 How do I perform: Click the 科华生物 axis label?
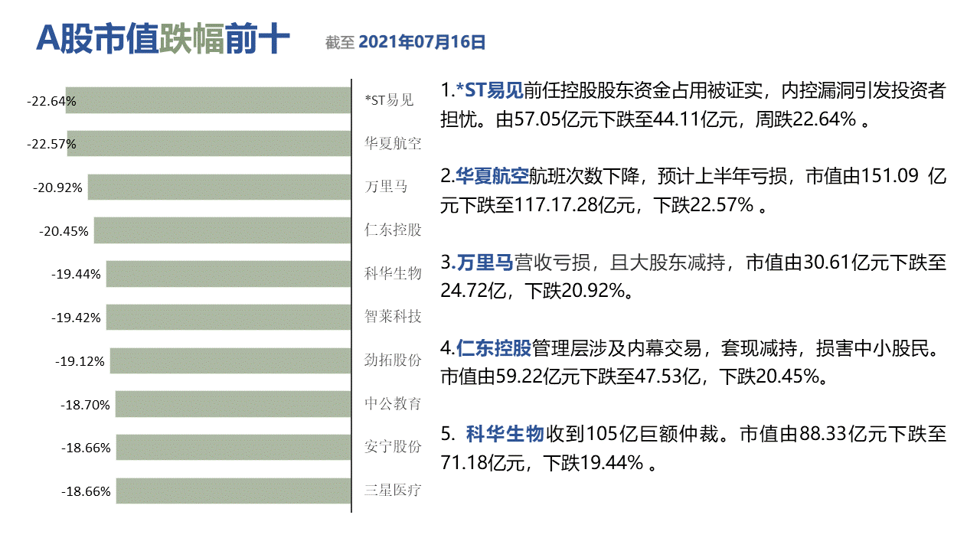coord(393,274)
